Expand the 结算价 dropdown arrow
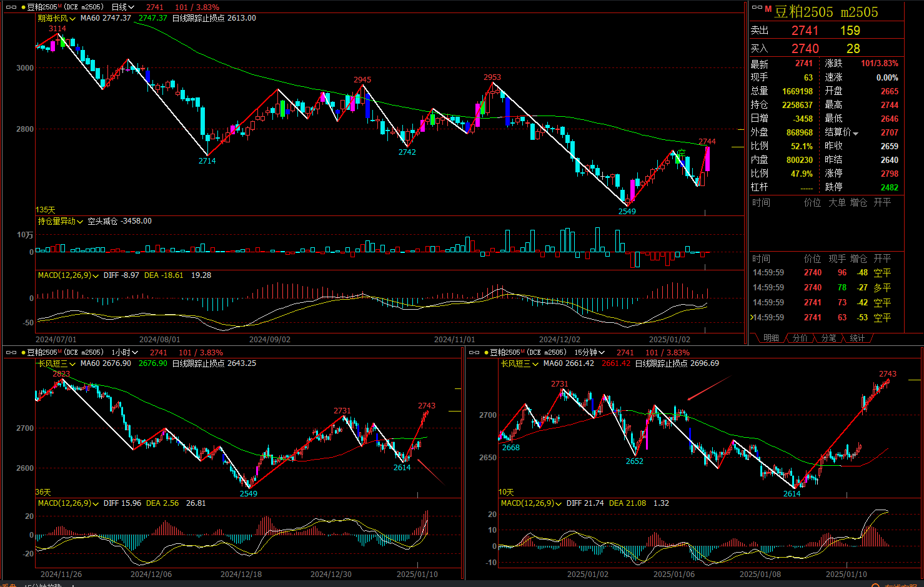 click(855, 133)
